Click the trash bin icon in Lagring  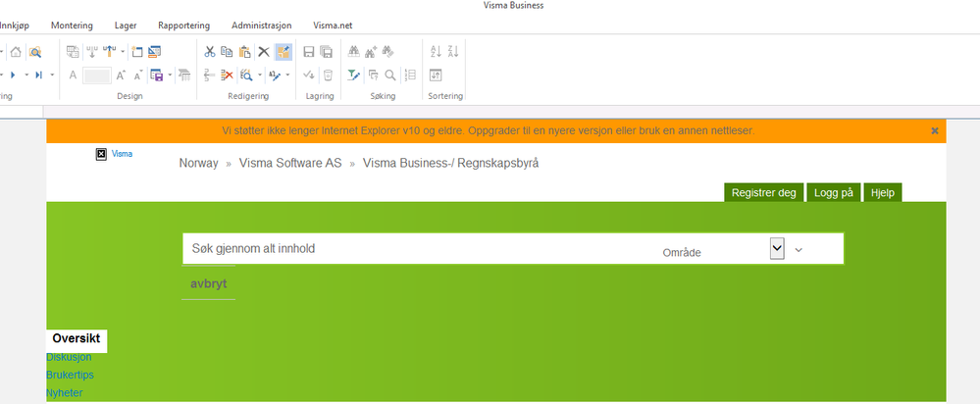pyautogui.click(x=328, y=75)
